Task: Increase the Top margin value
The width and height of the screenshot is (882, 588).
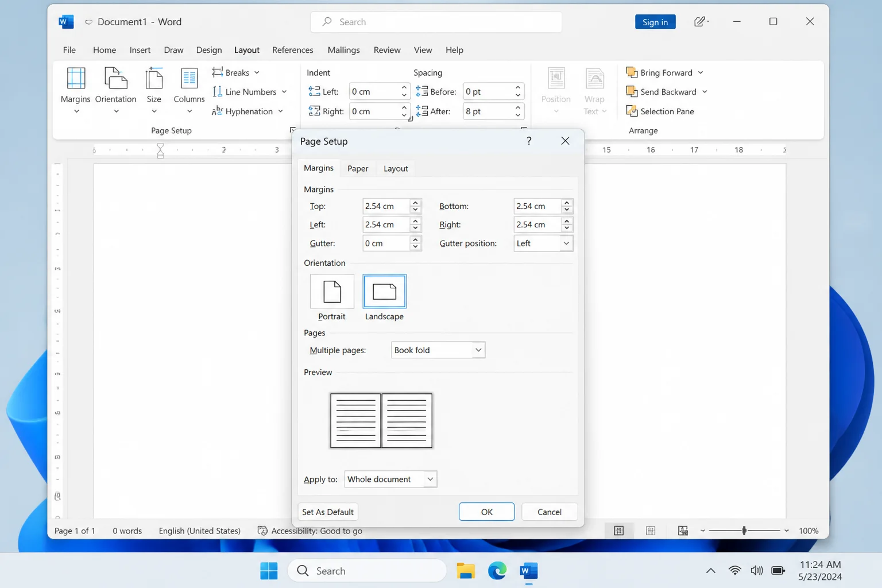Action: 415,202
